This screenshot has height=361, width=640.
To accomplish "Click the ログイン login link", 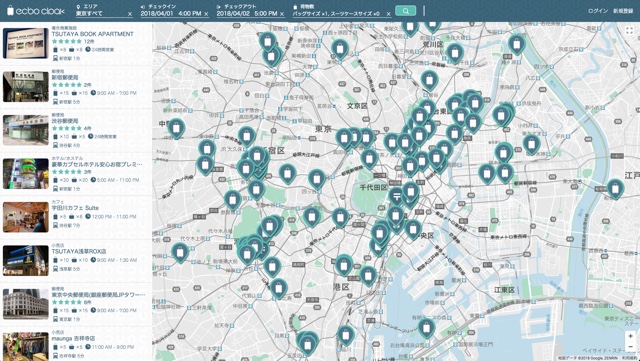I will pyautogui.click(x=598, y=11).
